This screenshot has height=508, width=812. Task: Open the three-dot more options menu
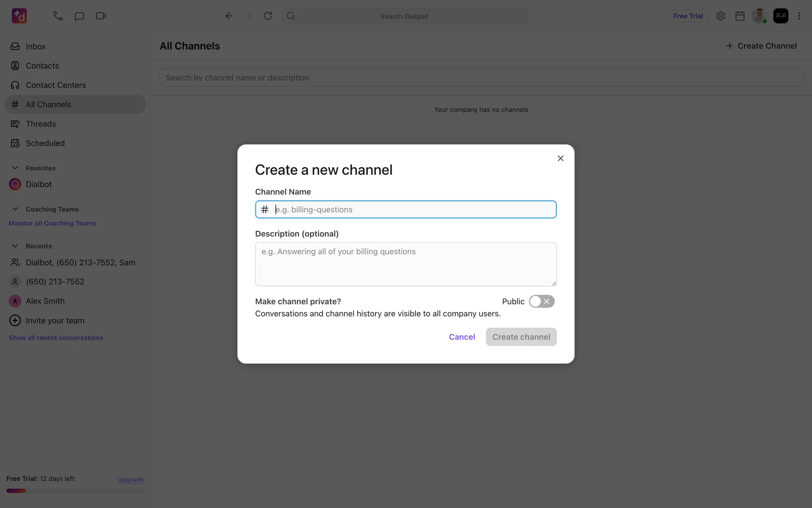[x=799, y=16]
